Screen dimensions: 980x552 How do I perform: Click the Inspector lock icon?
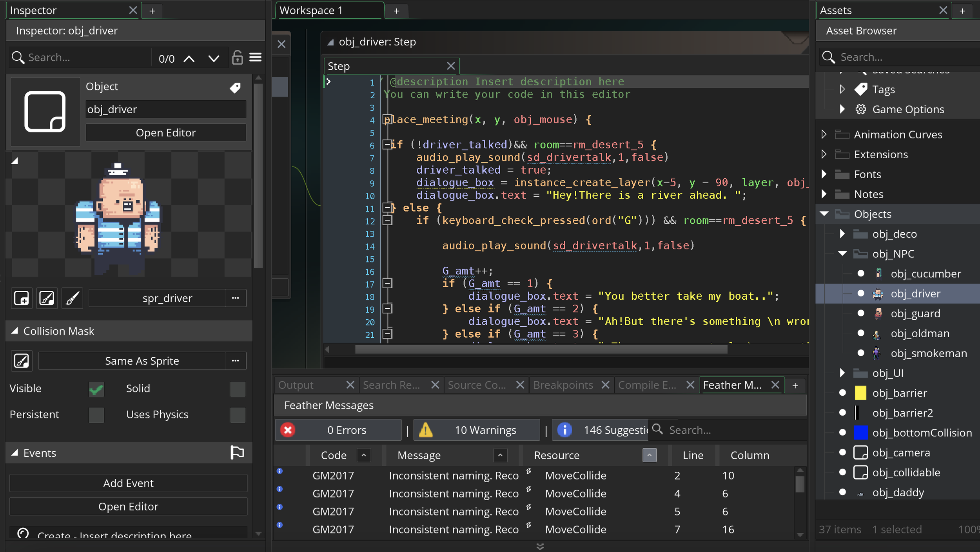(237, 58)
